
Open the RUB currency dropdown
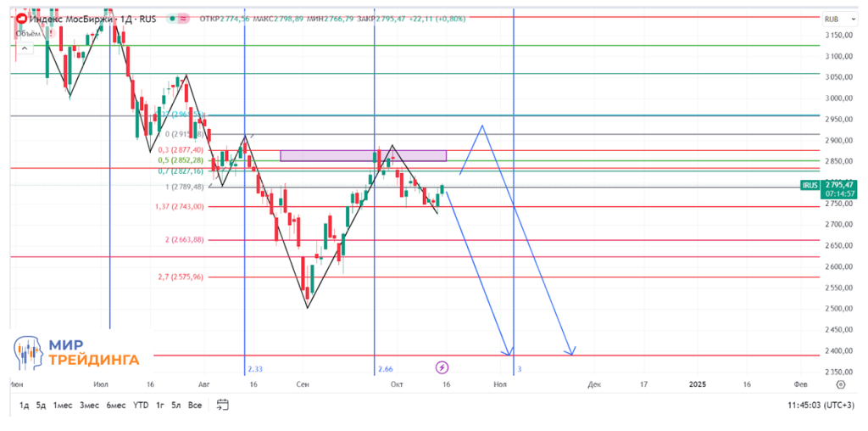tap(835, 18)
